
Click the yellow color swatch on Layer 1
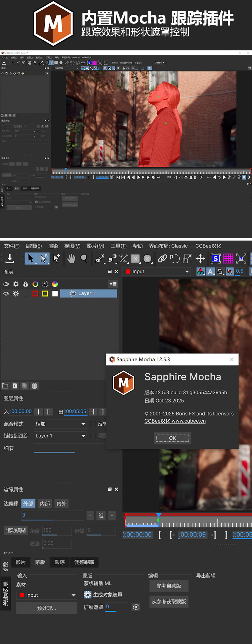click(x=45, y=293)
